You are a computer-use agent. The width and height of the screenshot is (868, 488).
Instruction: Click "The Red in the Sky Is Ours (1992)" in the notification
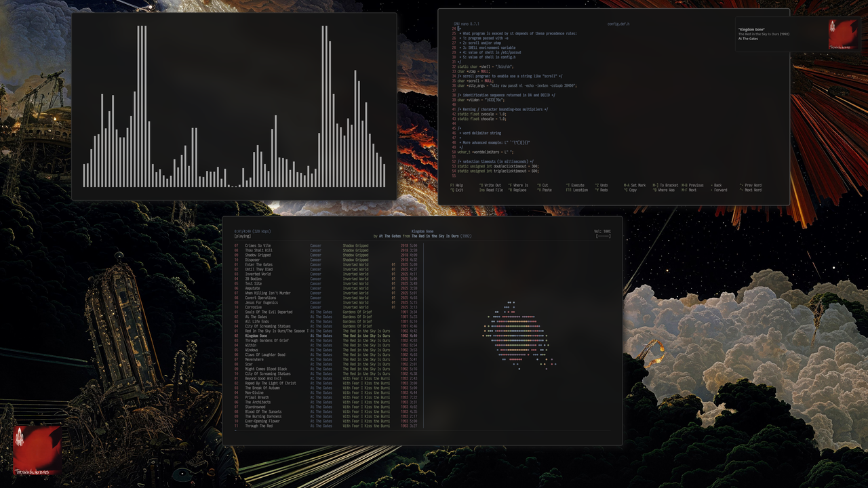[764, 34]
